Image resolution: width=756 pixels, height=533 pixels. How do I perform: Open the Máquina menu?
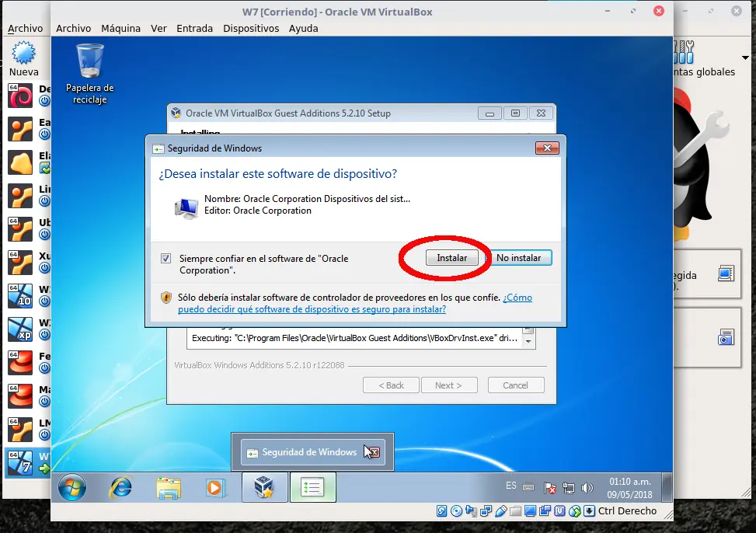[120, 29]
